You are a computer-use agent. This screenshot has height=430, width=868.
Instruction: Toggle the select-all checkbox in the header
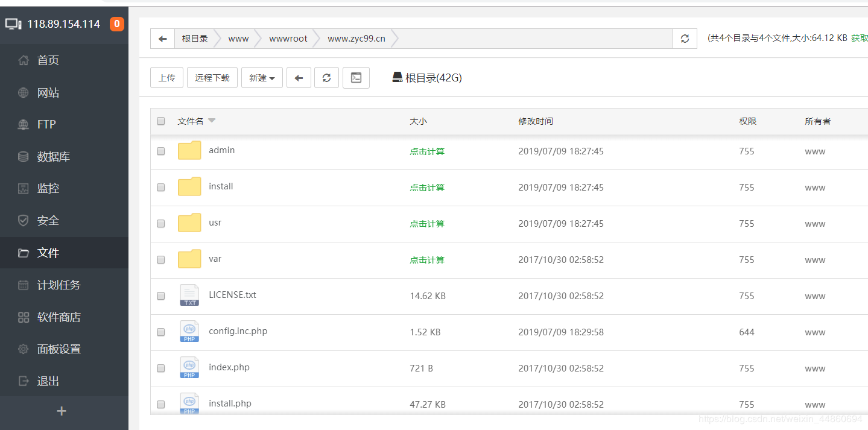161,121
